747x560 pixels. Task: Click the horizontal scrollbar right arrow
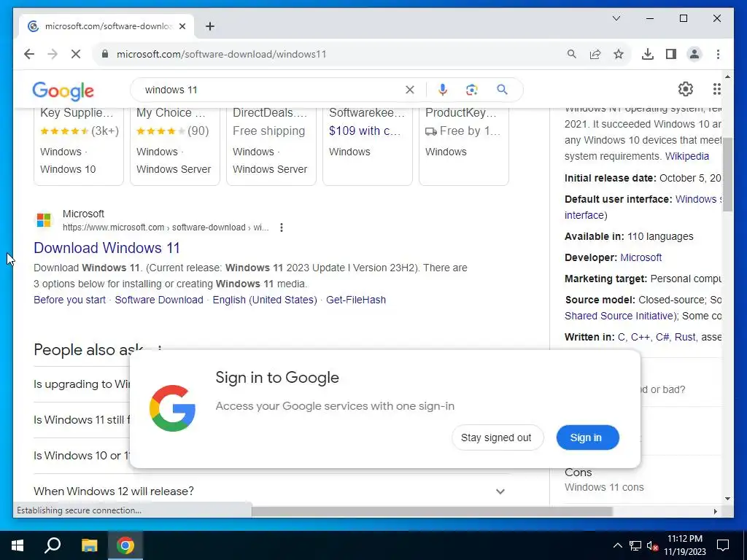(x=715, y=511)
